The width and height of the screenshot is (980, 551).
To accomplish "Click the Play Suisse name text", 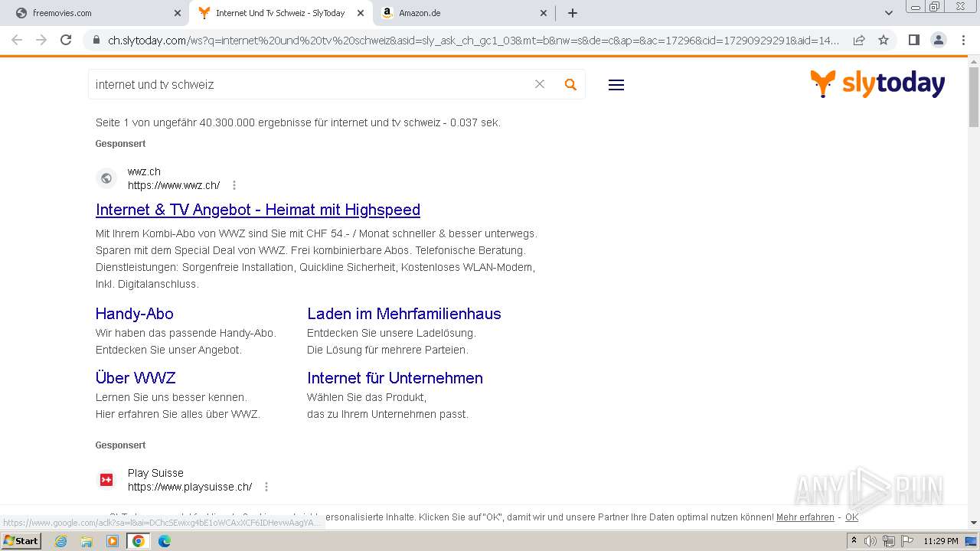I will (155, 473).
